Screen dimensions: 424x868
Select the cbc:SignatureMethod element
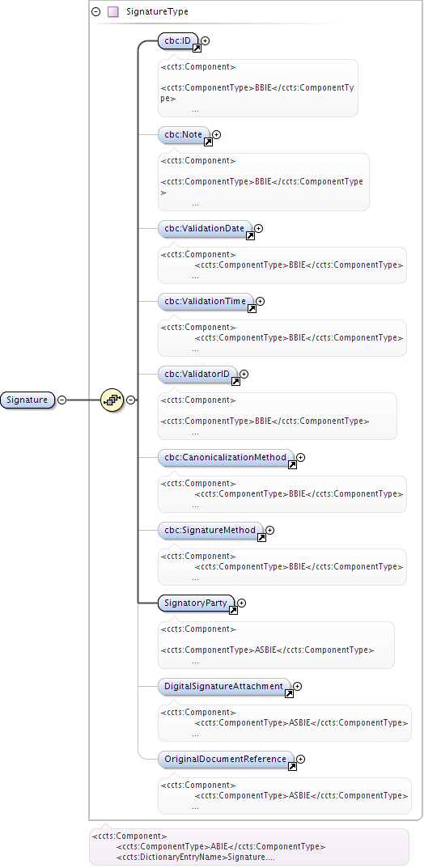pyautogui.click(x=210, y=531)
